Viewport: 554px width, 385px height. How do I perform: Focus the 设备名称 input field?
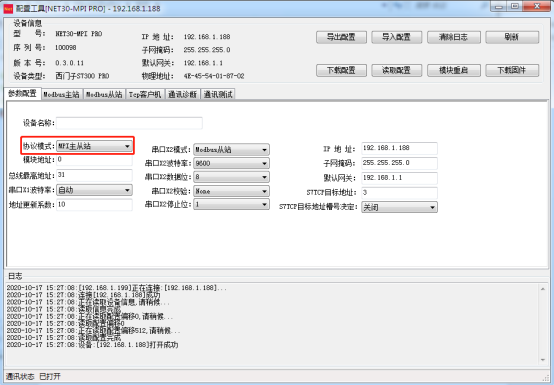click(129, 123)
